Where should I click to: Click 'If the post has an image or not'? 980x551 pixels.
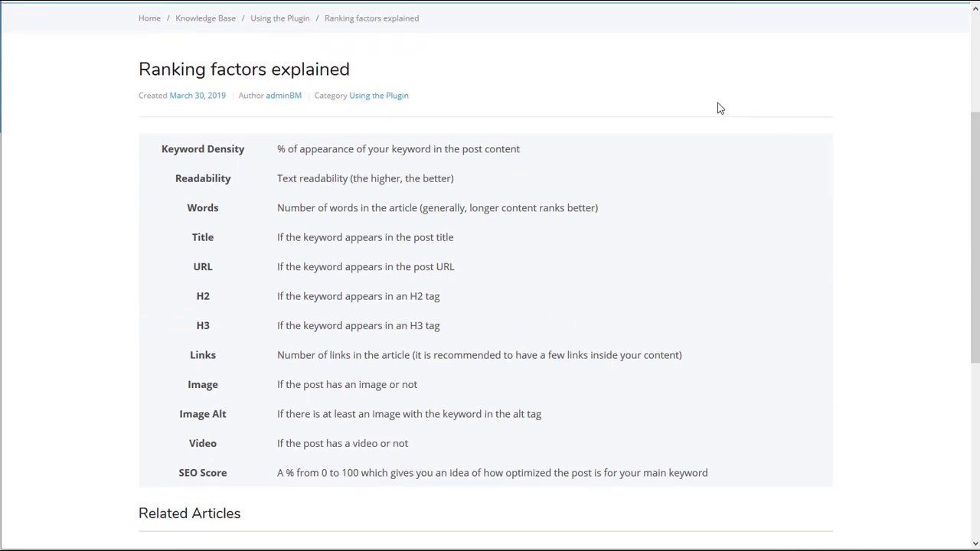point(347,385)
